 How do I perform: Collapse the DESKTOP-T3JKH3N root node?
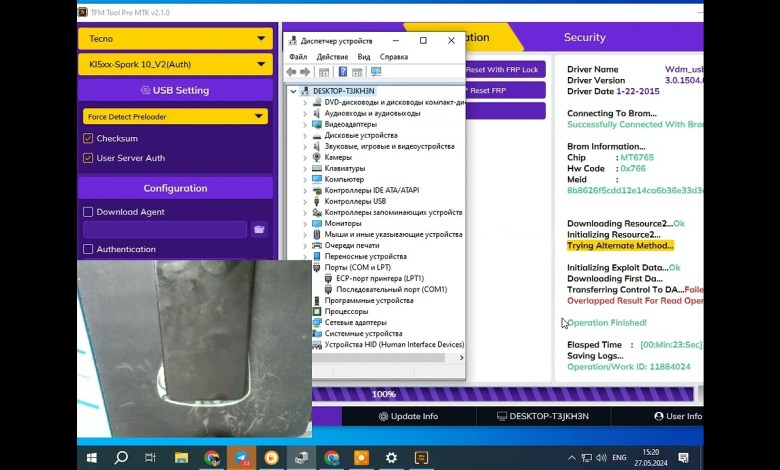point(293,92)
